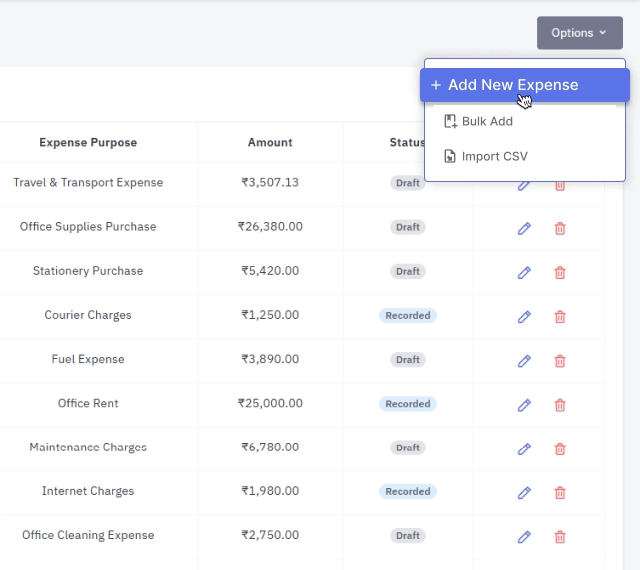Edit the Maintenance Charges expense

pyautogui.click(x=524, y=449)
